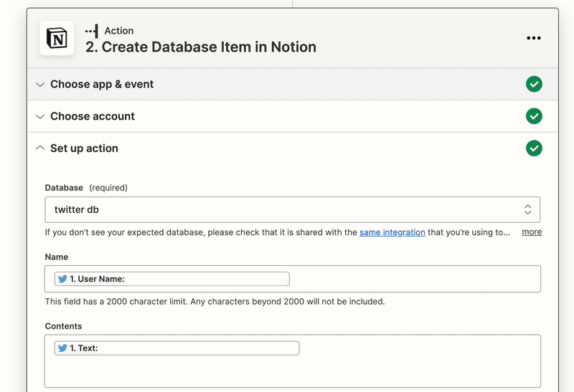Click the Contents field label
The height and width of the screenshot is (392, 574).
pyautogui.click(x=63, y=326)
